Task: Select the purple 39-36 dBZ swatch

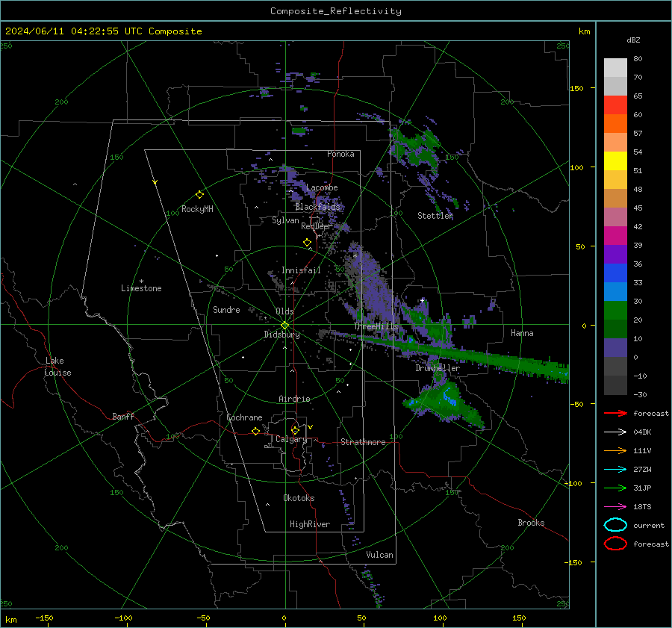Action: coord(615,255)
